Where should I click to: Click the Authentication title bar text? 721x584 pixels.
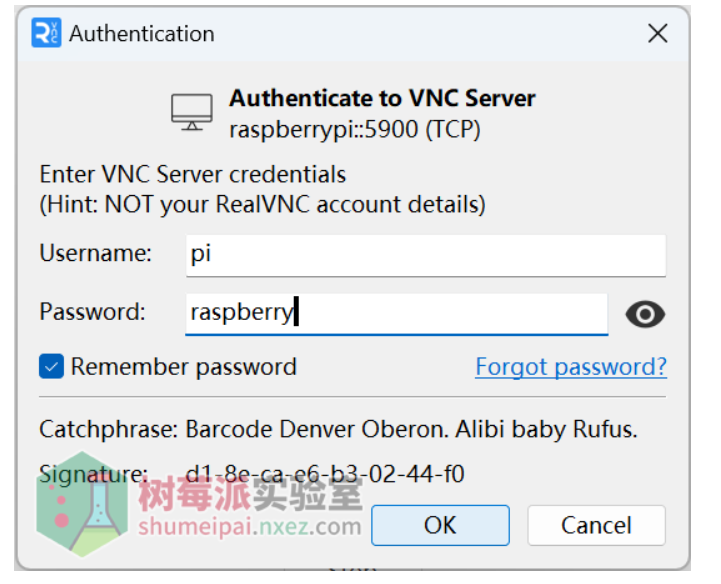141,33
